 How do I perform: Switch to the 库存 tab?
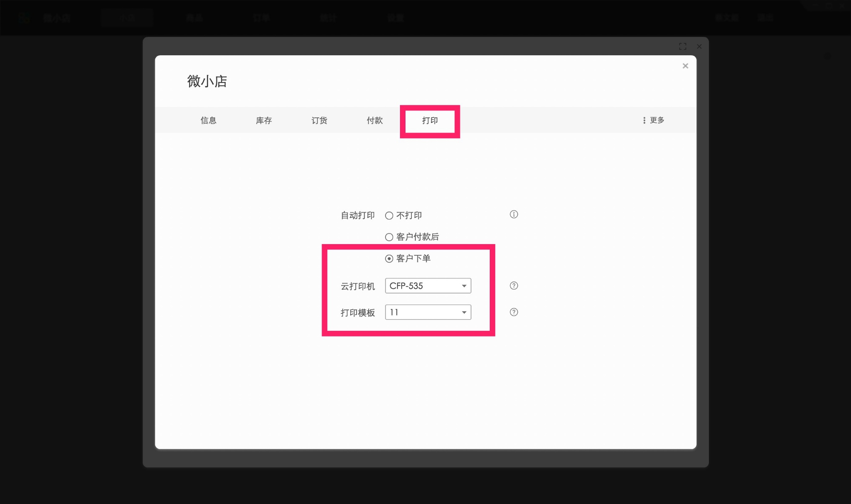[x=263, y=120]
